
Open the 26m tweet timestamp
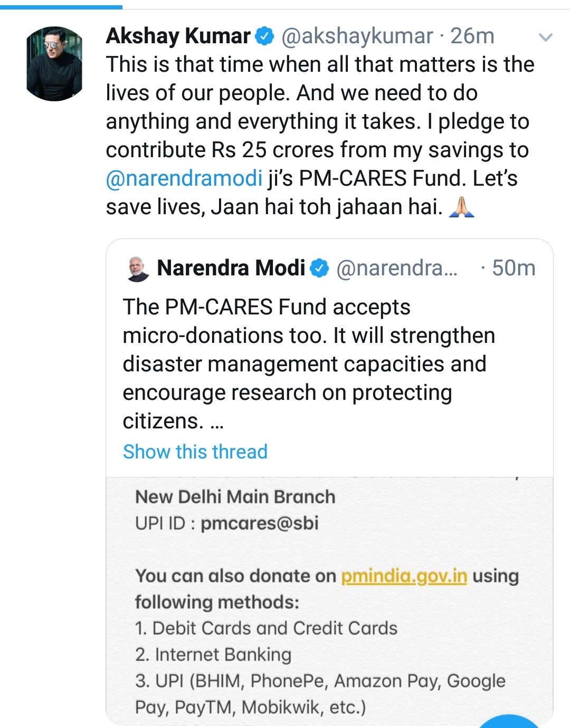coord(473,36)
